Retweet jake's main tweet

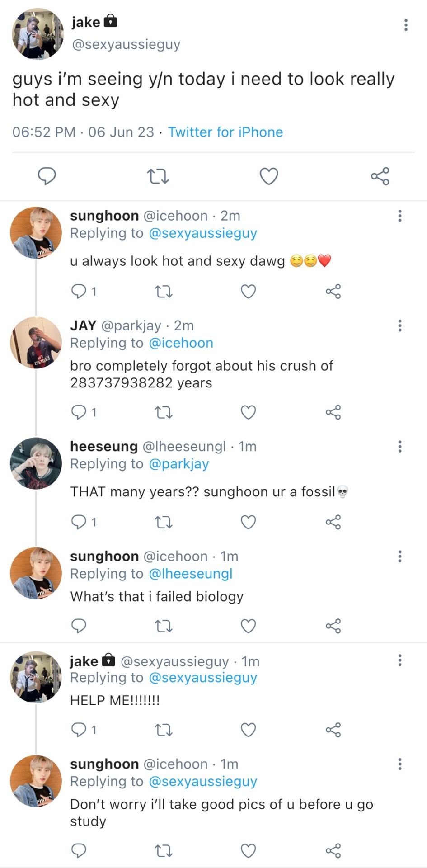pyautogui.click(x=158, y=176)
